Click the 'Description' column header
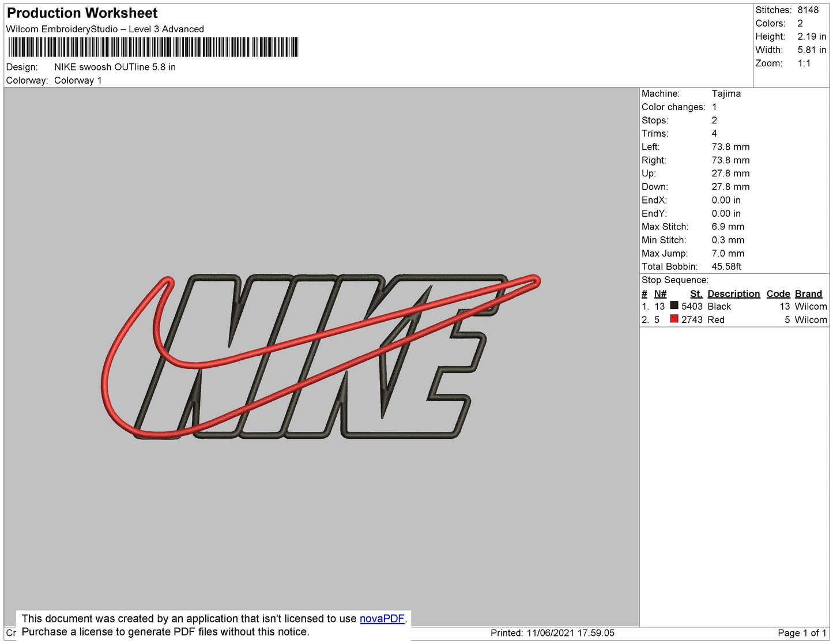Viewport: 833px width, 644px height. (733, 293)
